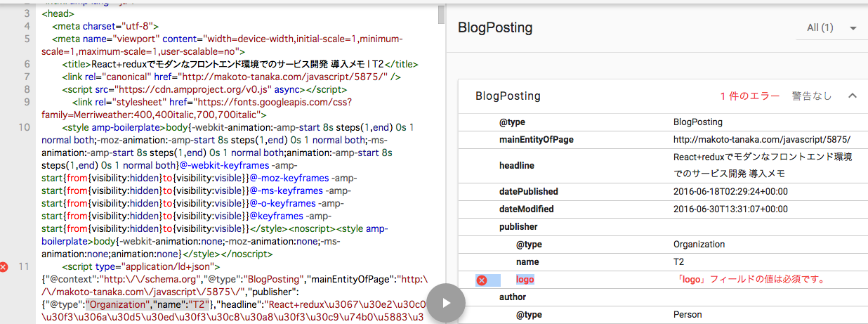Place cursor on the head tag line
This screenshot has height=324, width=868.
coord(57,13)
